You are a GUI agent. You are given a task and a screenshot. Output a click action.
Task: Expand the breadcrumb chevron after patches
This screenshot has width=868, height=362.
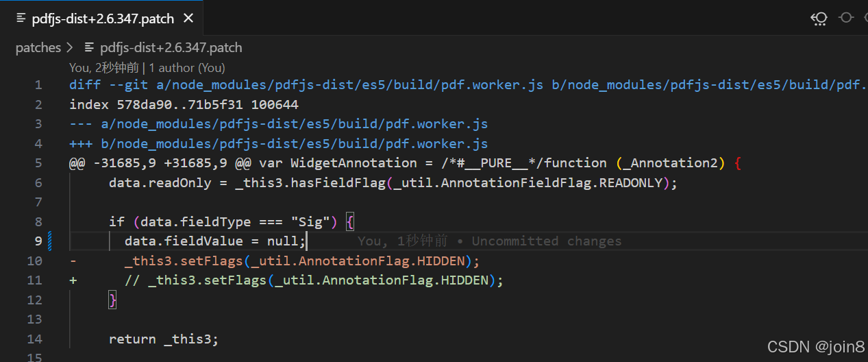coord(70,47)
